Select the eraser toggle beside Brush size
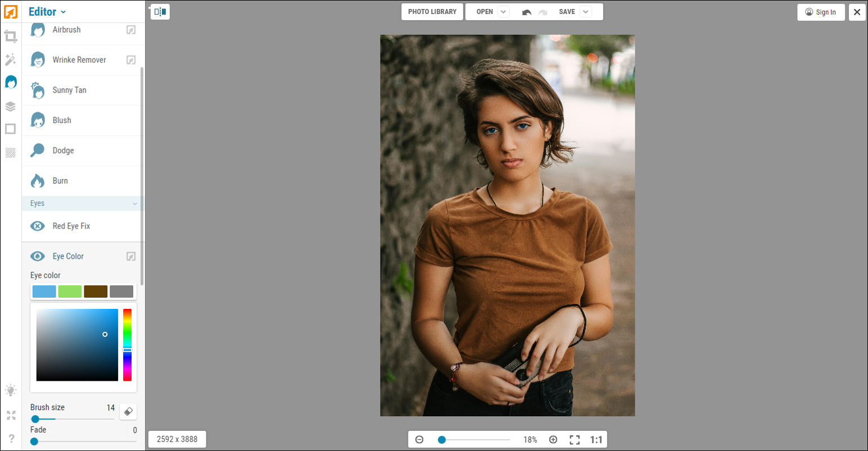Screen dimensions: 868x451 pos(128,412)
